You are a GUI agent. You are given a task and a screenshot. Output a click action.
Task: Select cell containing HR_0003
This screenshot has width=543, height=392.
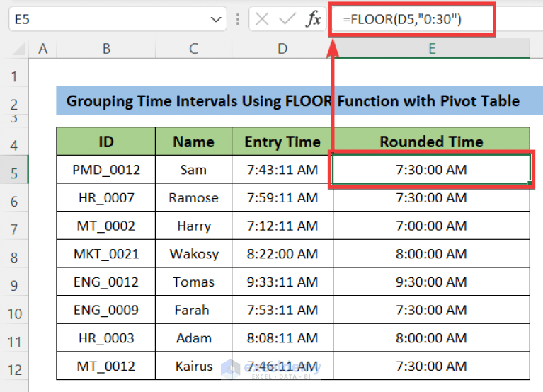(106, 338)
